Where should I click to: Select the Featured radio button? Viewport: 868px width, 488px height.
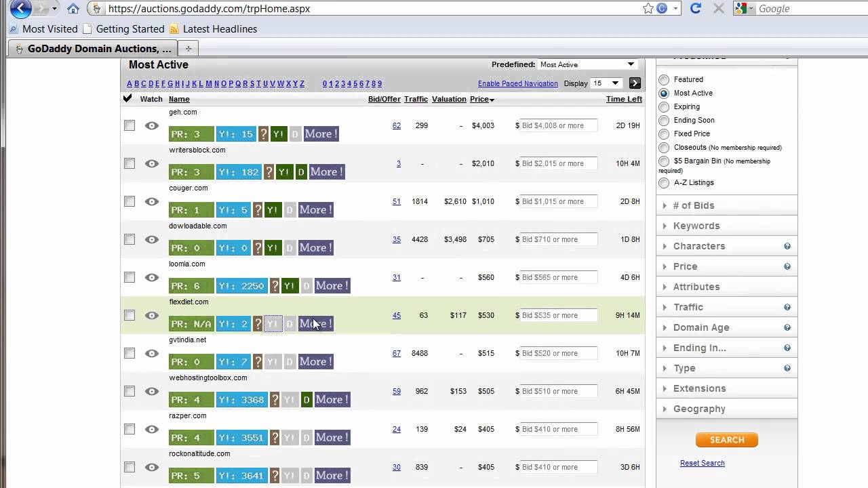664,80
